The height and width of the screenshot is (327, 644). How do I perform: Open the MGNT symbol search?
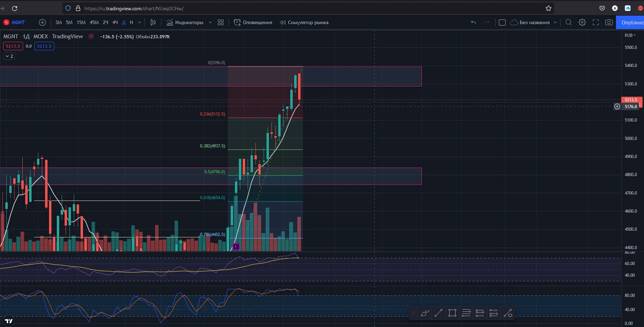coord(14,22)
